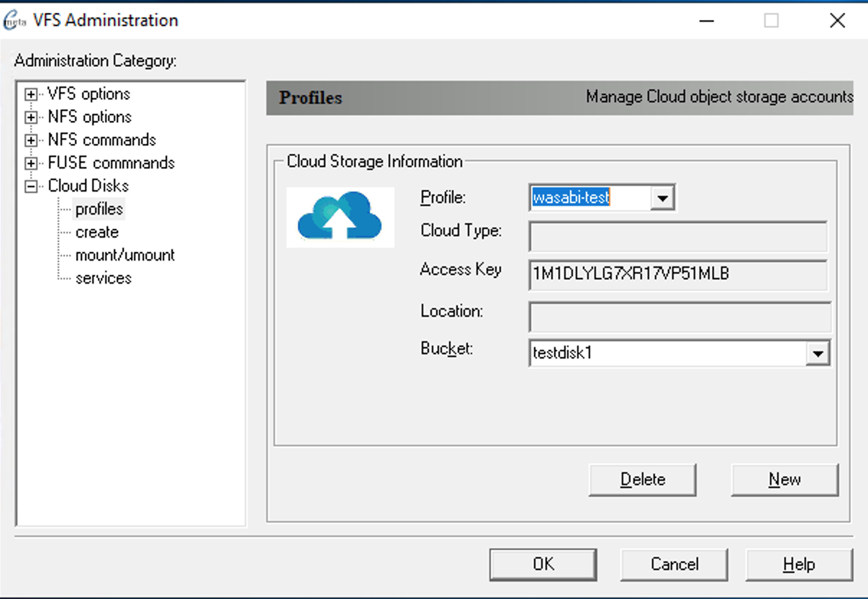Collapse the Cloud Disks tree node
868x599 pixels.
(x=31, y=186)
